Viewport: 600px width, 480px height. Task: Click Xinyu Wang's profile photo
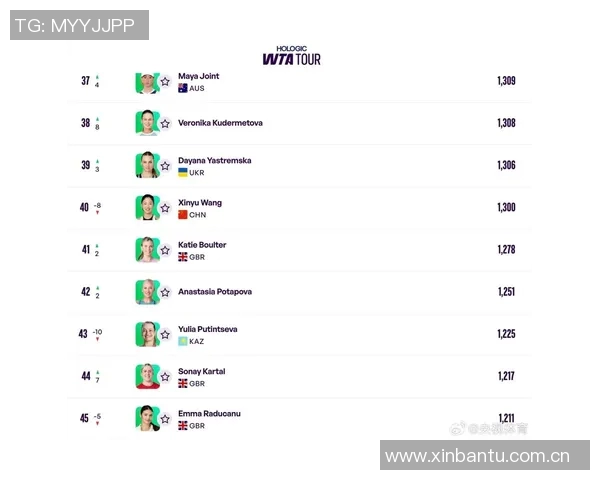click(x=147, y=207)
